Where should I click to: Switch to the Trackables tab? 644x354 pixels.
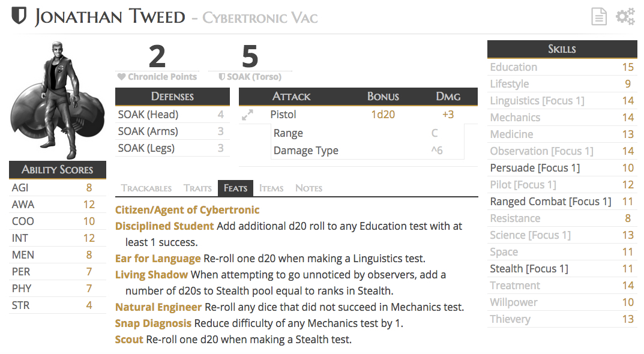146,188
